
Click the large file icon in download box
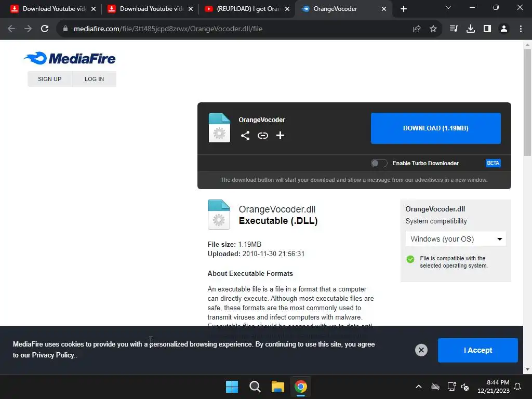pos(219,128)
